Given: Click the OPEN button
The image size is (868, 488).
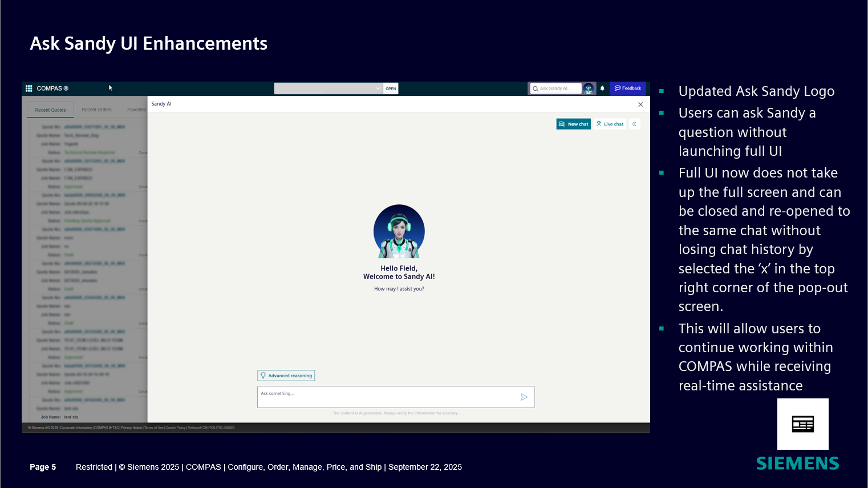Looking at the screenshot, I should tap(391, 88).
